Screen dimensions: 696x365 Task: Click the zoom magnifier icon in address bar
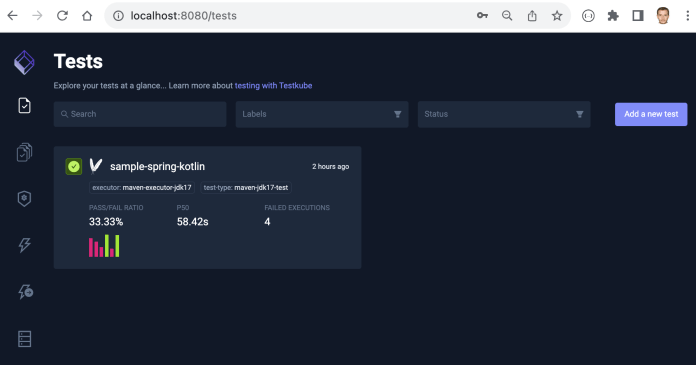(x=507, y=16)
